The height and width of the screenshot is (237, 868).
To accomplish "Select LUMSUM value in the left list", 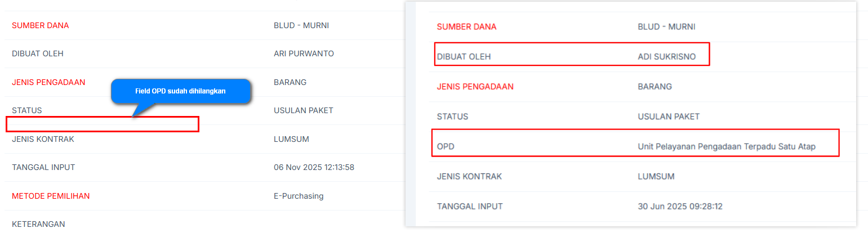I will pyautogui.click(x=291, y=139).
